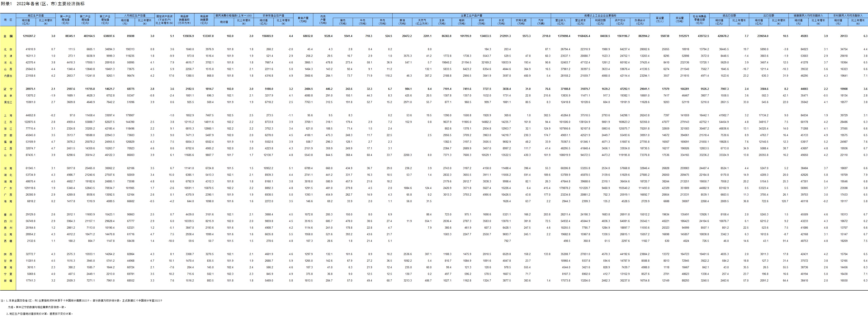The image size is (868, 317).
Task: Select the '重庆' row label
Action: pyautogui.click(x=8, y=215)
